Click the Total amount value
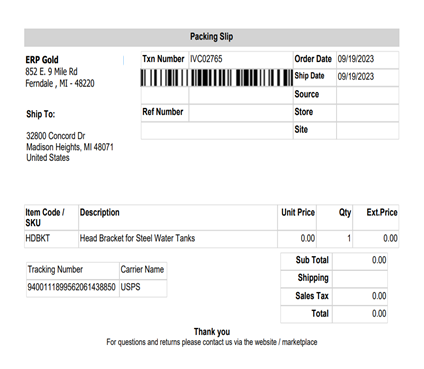 [379, 314]
